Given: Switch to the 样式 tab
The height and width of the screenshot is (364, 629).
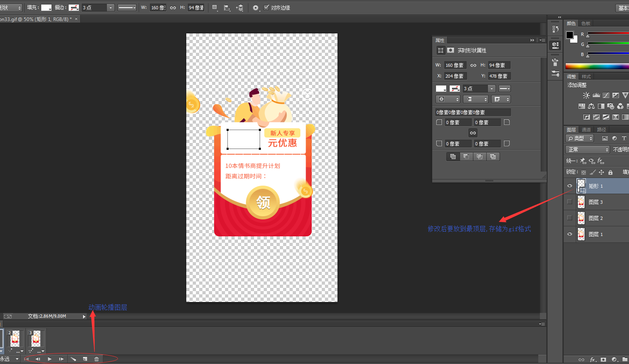Looking at the screenshot, I should [586, 77].
